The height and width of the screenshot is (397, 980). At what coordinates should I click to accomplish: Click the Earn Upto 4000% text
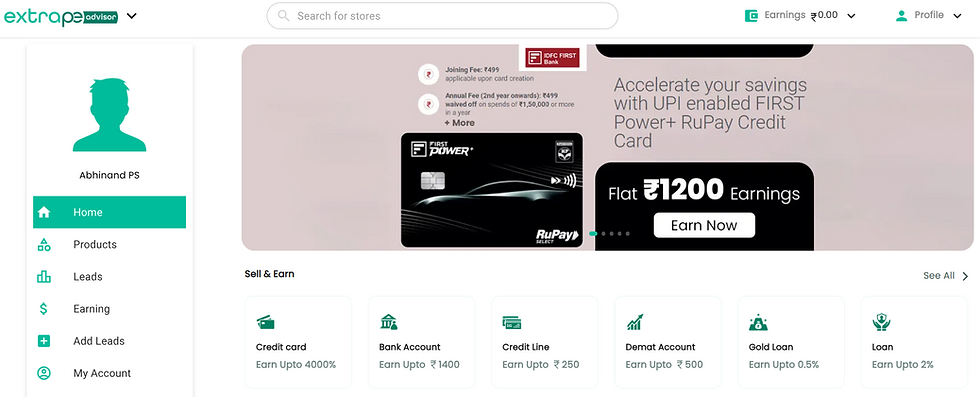click(296, 364)
